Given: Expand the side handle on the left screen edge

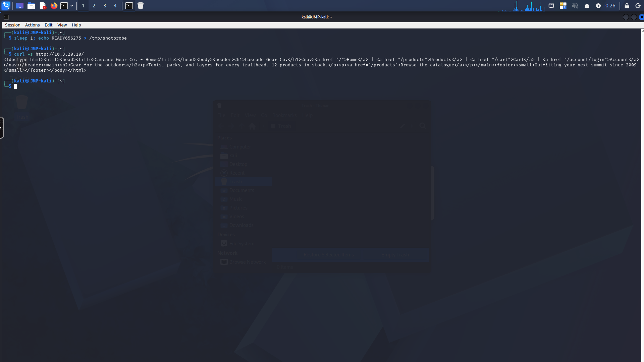Looking at the screenshot, I should point(2,128).
